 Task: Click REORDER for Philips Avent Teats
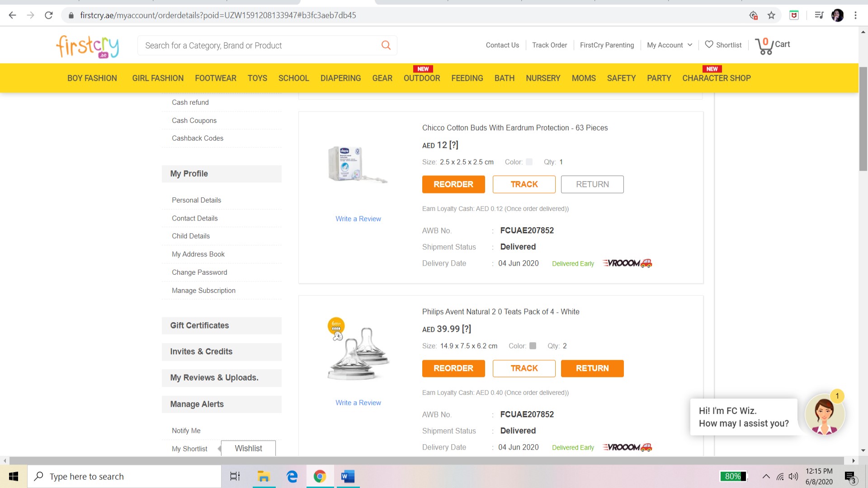tap(453, 368)
